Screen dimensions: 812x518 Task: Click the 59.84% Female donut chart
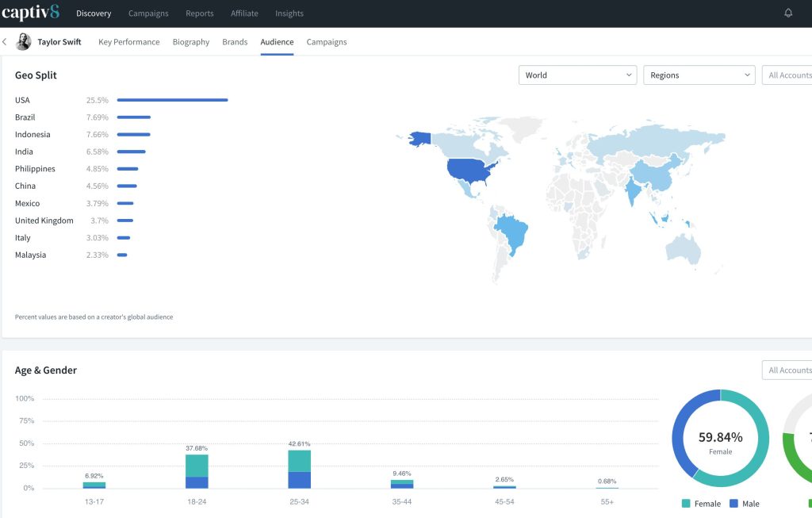coord(720,438)
